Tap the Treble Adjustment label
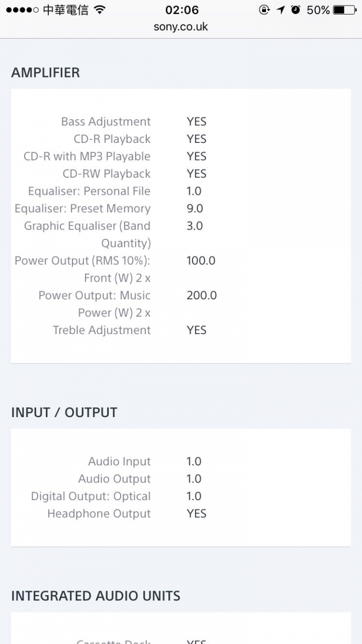Screen dimensions: 362x644 tap(102, 331)
